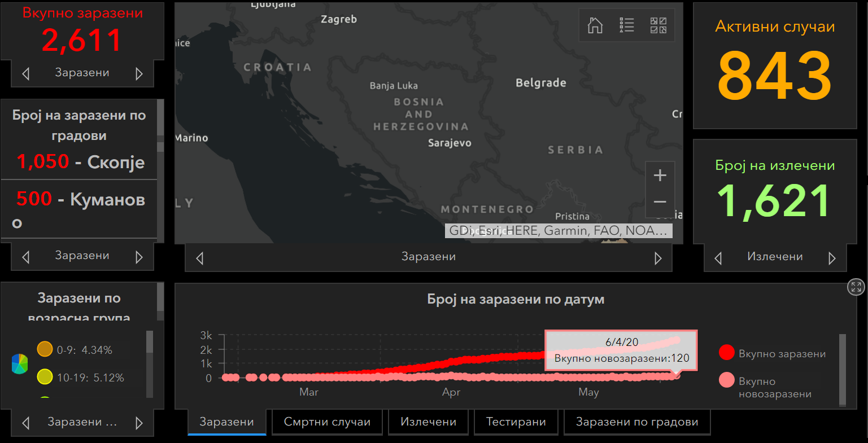Zoom in on the map with plus
Screen dimensions: 868x443
click(660, 176)
